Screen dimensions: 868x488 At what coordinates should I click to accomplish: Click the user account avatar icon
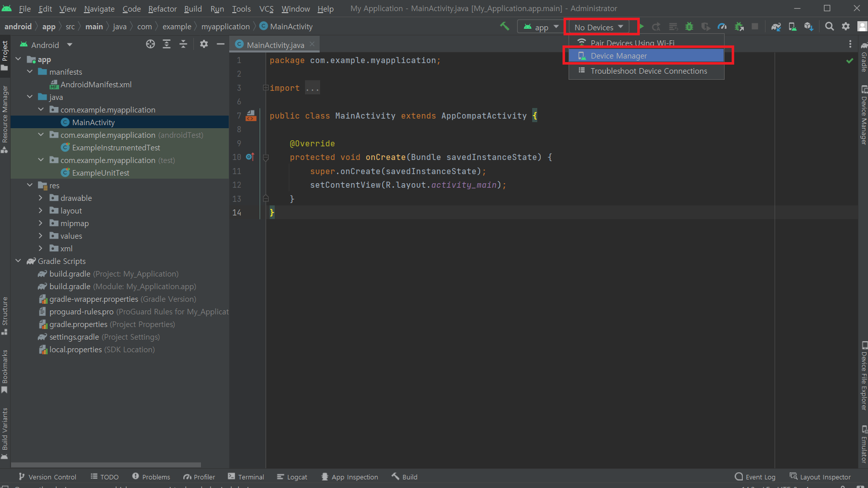tap(862, 26)
